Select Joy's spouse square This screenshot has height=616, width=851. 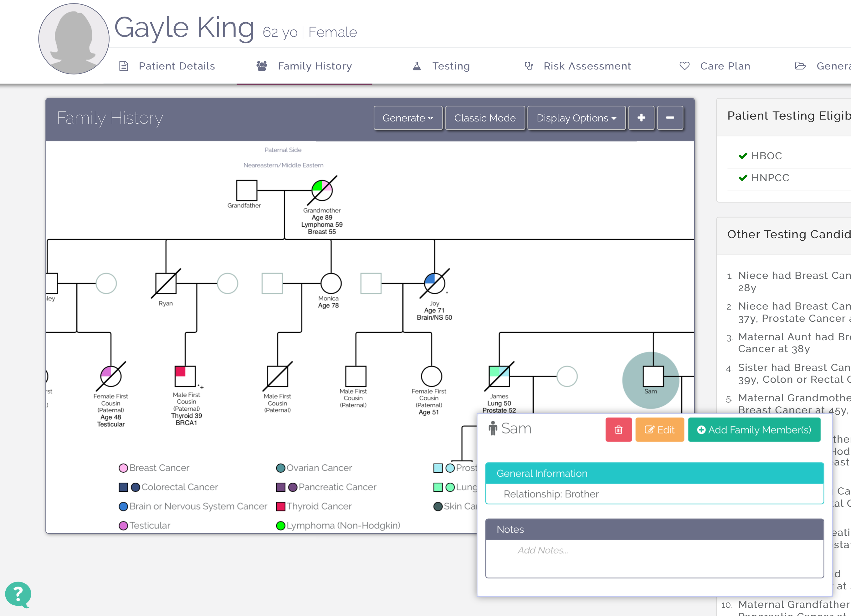(x=371, y=283)
